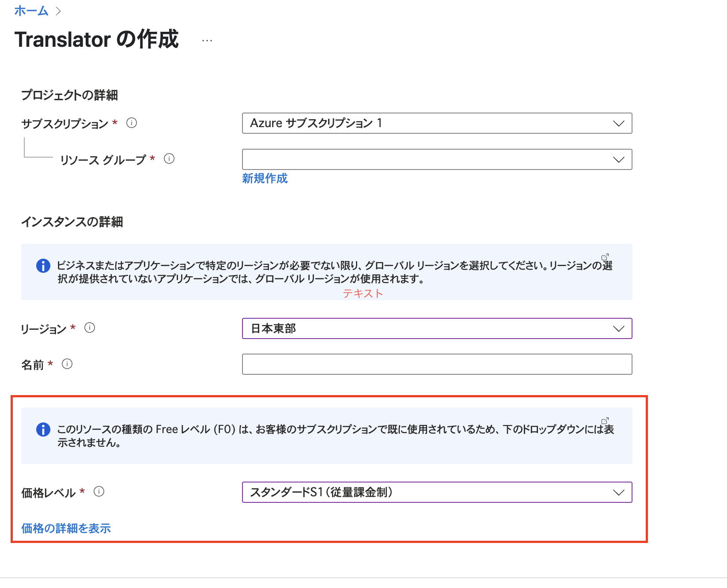Select the スタンダードS1 pricing option text

point(322,492)
